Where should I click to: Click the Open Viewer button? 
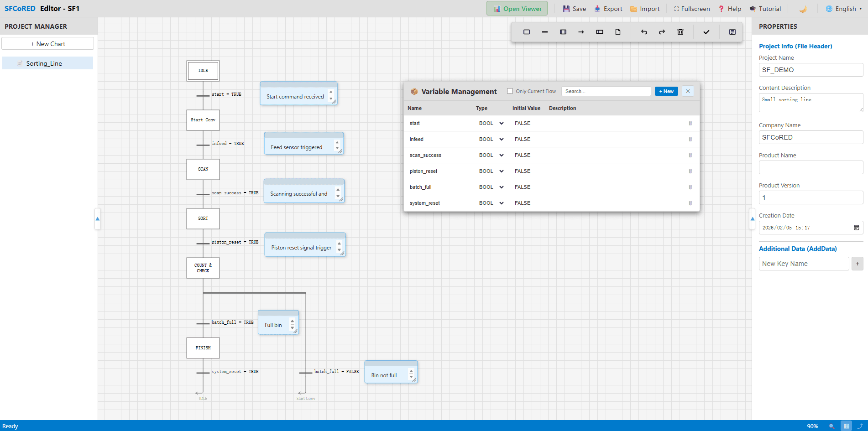click(x=517, y=9)
